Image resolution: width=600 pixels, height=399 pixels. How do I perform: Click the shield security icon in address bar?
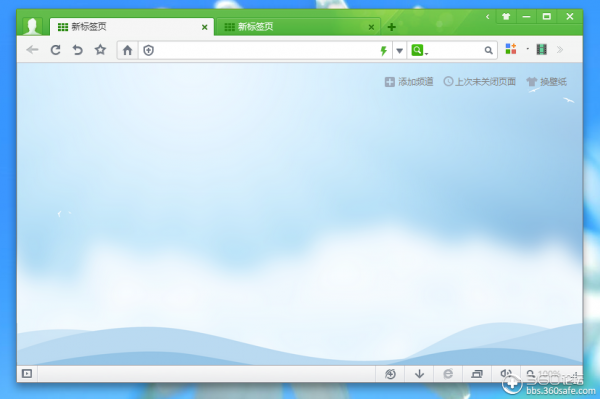point(148,50)
